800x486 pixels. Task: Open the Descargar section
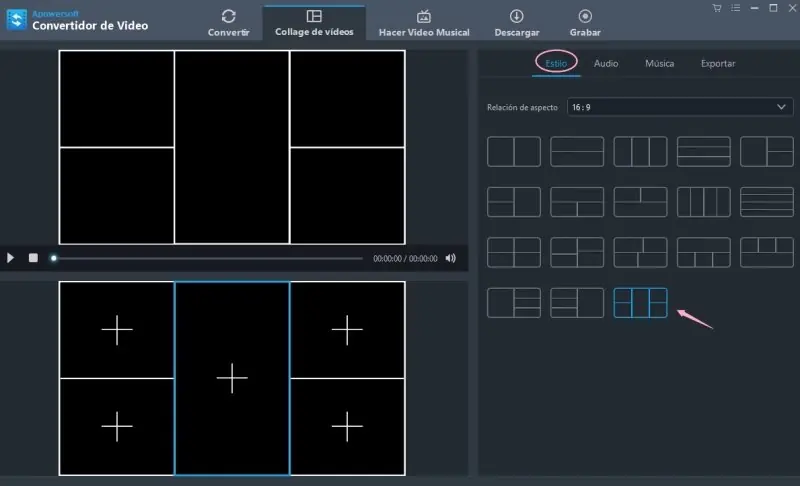pos(516,22)
